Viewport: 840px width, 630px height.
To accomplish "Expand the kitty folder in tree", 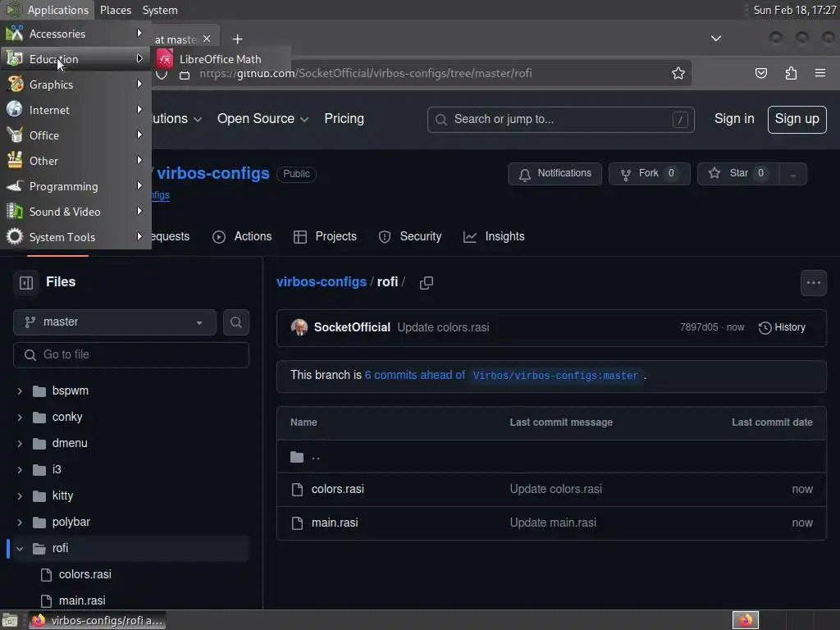I will (20, 496).
